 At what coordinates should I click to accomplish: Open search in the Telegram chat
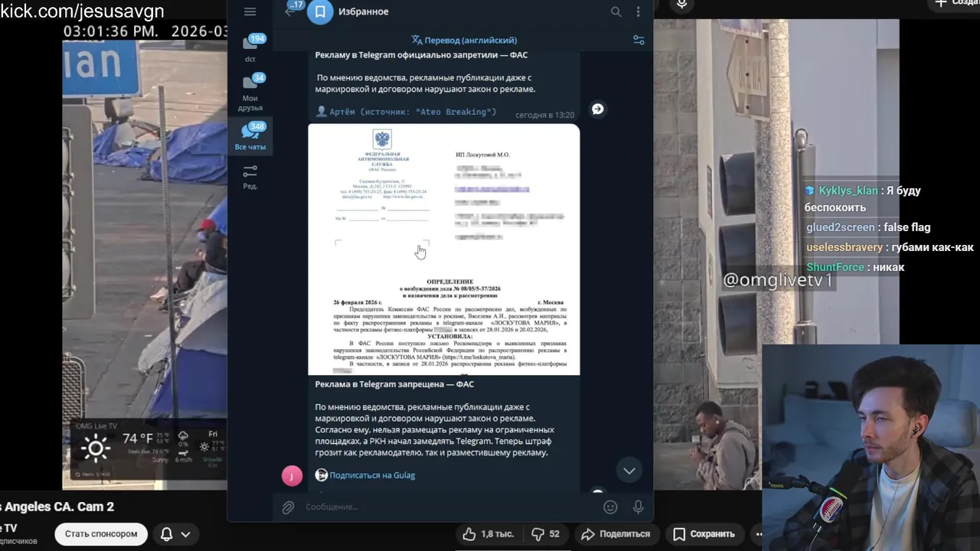pyautogui.click(x=616, y=11)
